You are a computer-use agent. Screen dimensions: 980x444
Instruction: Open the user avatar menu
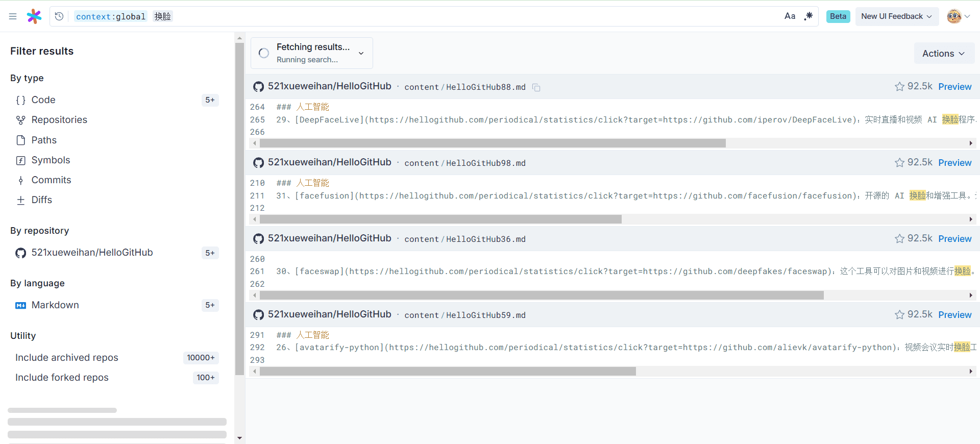click(958, 16)
